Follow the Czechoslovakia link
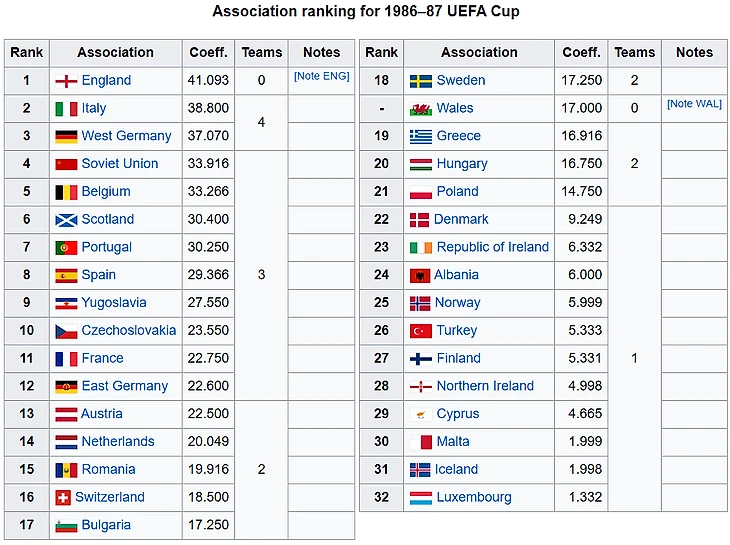 click(129, 330)
